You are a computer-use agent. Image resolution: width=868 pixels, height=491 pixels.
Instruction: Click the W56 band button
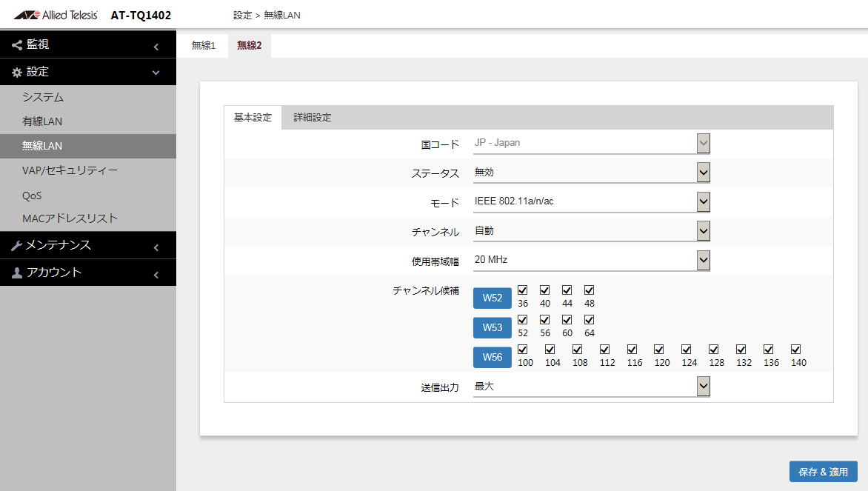coord(492,357)
